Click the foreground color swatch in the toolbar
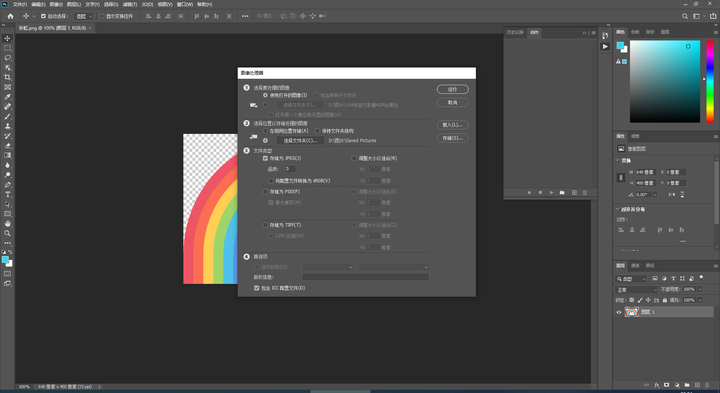Screen dimensions: 720x393 (x=5, y=260)
